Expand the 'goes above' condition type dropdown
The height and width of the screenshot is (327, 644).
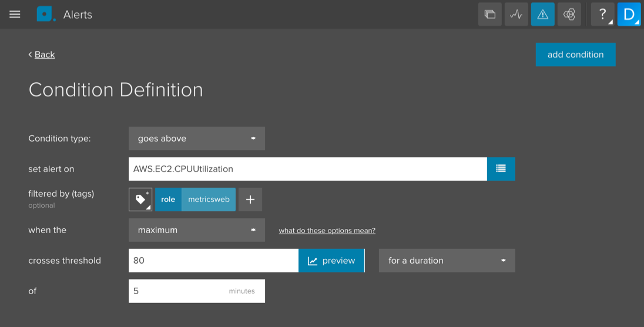pyautogui.click(x=196, y=139)
